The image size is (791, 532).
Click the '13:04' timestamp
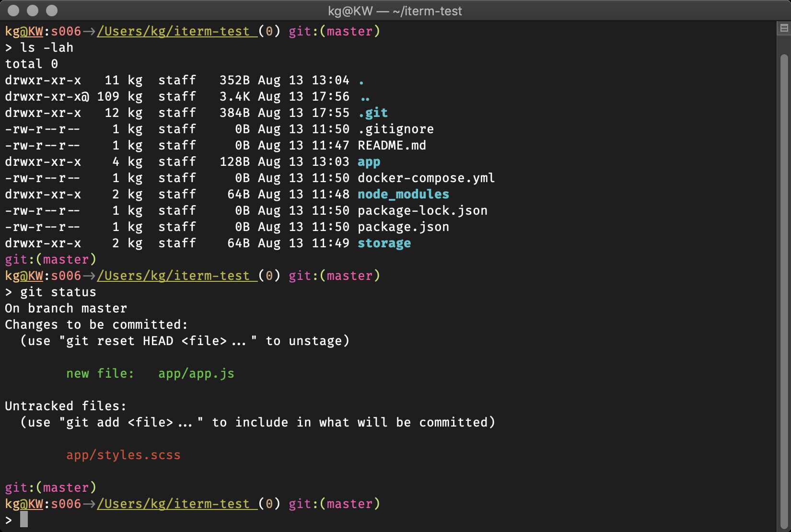click(331, 80)
